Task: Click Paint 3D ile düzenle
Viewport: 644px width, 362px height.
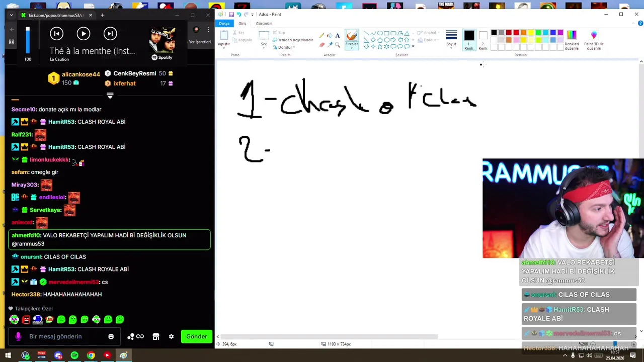Action: (x=594, y=40)
